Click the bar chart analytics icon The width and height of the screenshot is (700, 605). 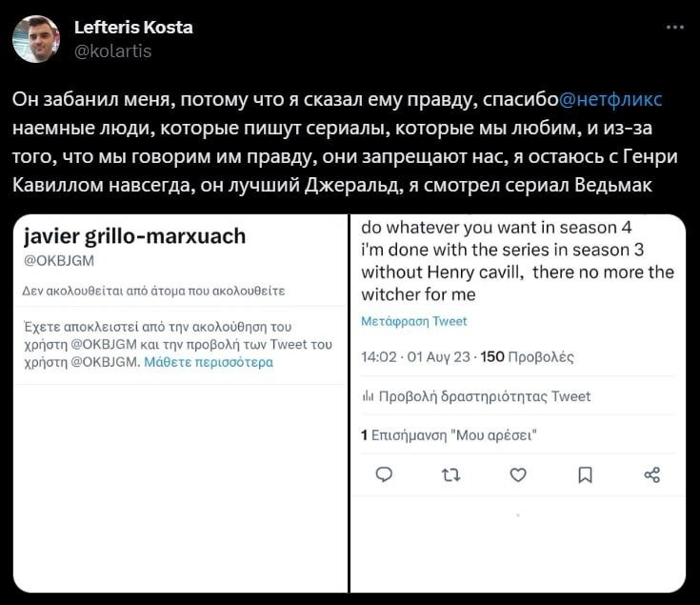(x=368, y=396)
